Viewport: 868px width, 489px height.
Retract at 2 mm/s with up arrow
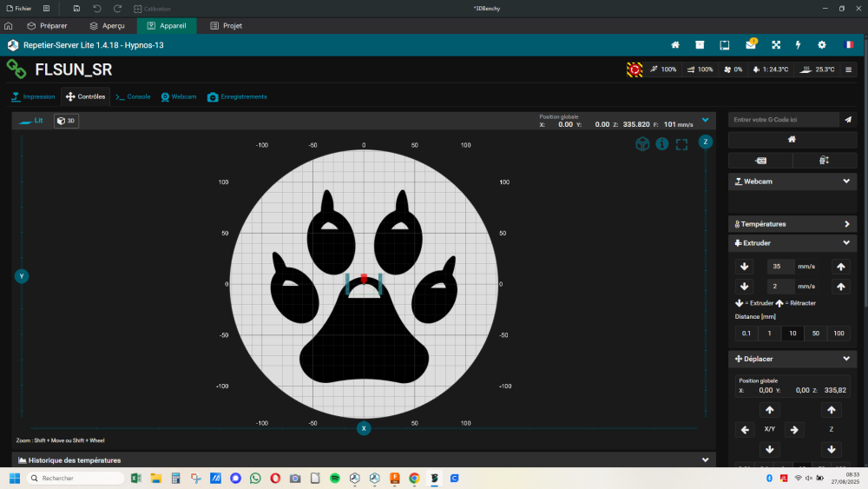[x=841, y=287]
